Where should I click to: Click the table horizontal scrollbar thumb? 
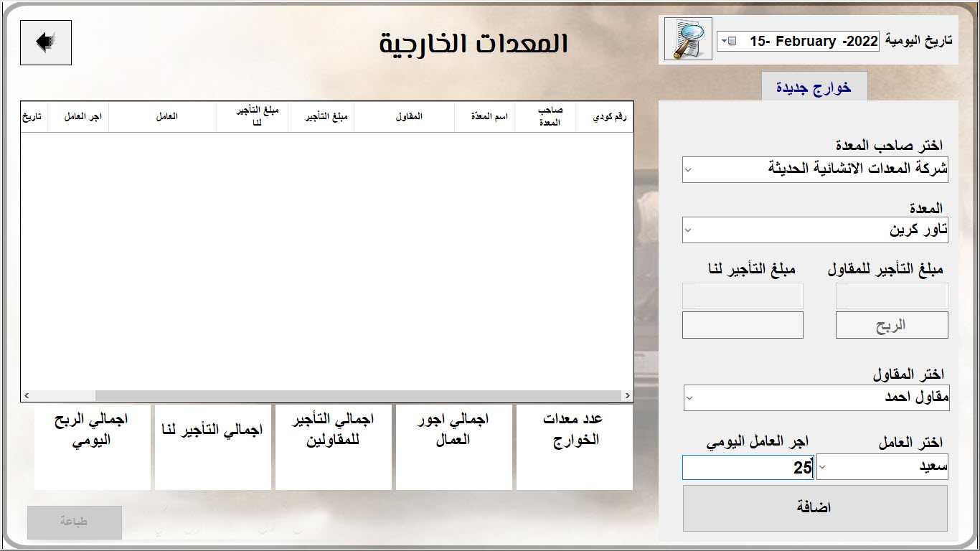pos(357,395)
